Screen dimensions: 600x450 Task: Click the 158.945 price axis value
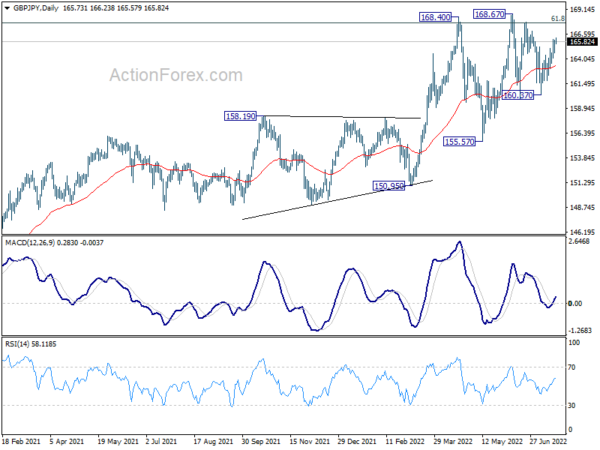(582, 109)
